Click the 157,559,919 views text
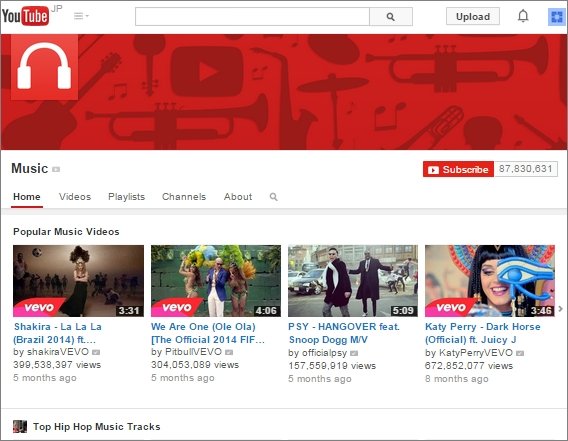 pos(332,366)
